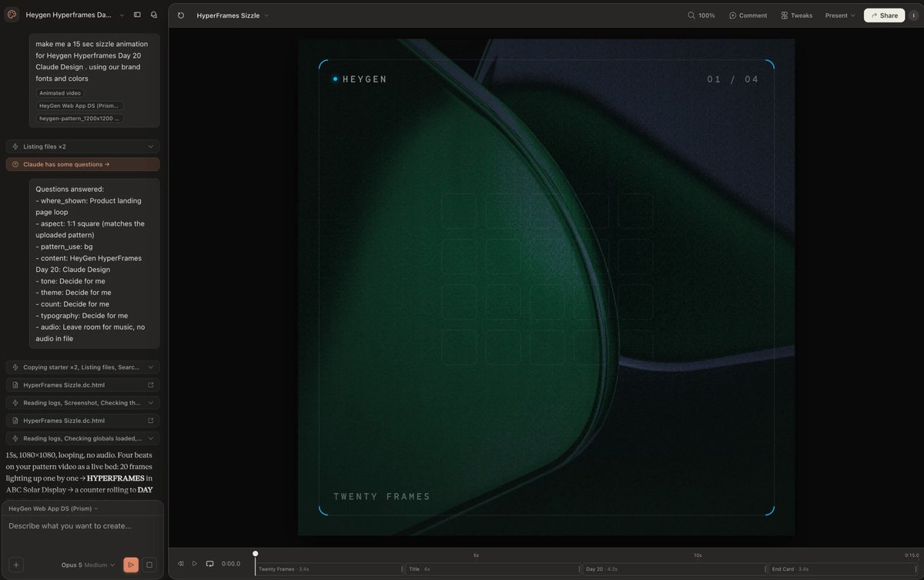Add an attachment with plus icon
This screenshot has width=924, height=580.
click(16, 565)
